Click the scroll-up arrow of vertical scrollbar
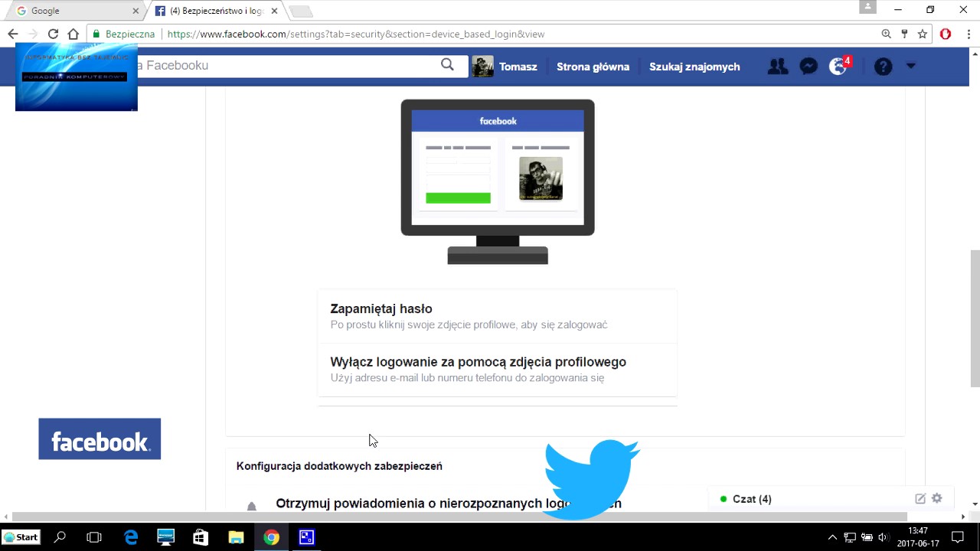This screenshot has height=551, width=980. pyautogui.click(x=975, y=54)
